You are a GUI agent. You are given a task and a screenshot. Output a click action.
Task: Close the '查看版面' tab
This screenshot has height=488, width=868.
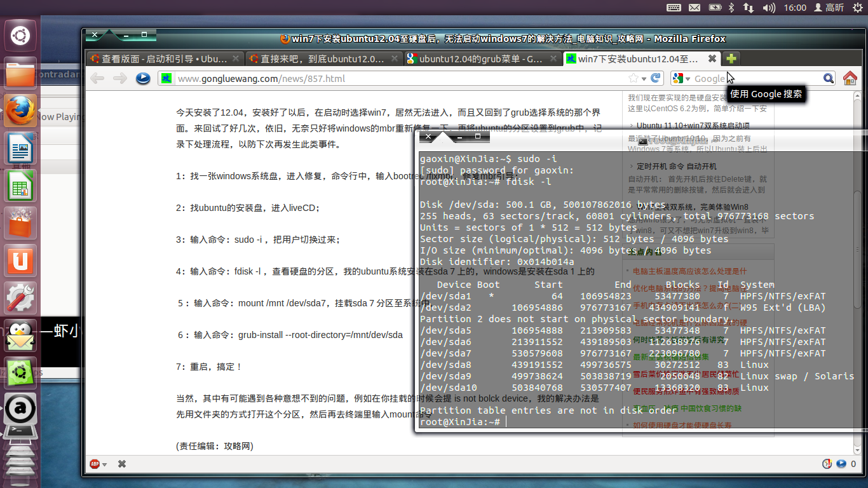[236, 58]
